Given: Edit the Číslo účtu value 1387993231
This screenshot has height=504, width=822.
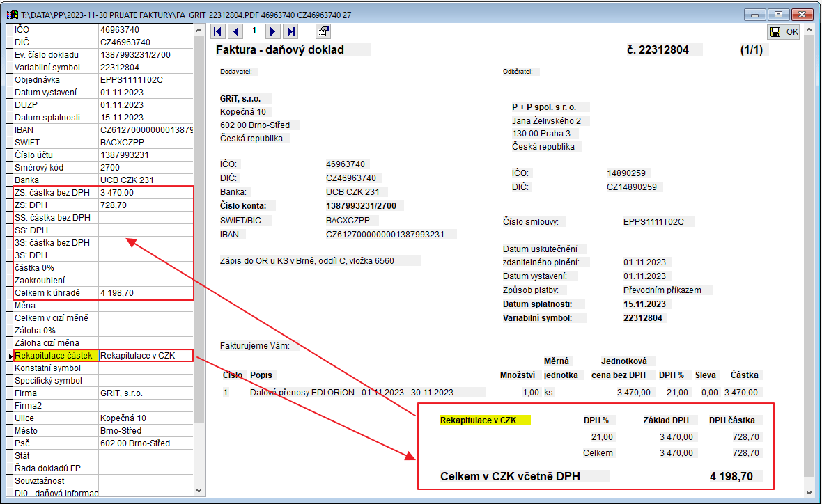Looking at the screenshot, I should 146,156.
